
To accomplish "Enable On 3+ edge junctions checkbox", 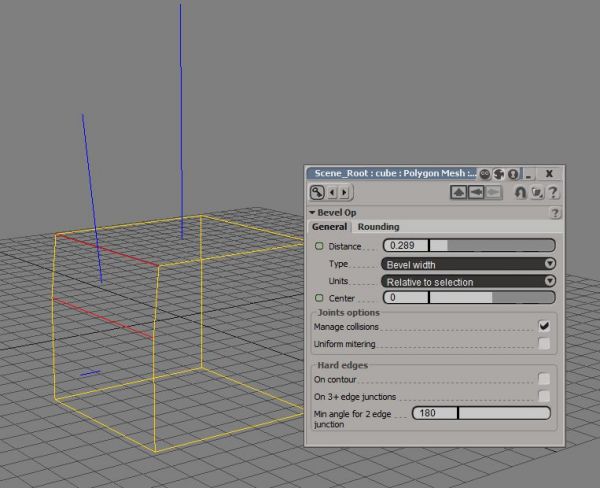I will 544,397.
